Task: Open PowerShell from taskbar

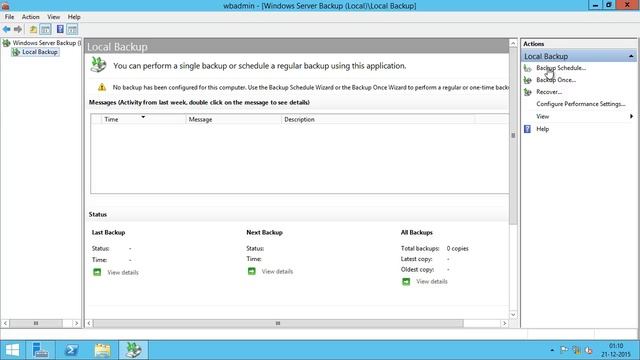Action: 71,350
